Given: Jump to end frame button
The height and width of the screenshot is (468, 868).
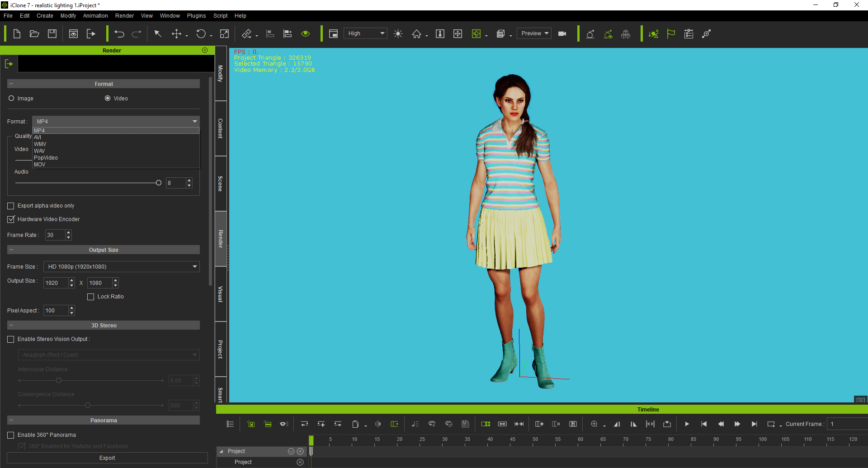Looking at the screenshot, I should point(754,424).
